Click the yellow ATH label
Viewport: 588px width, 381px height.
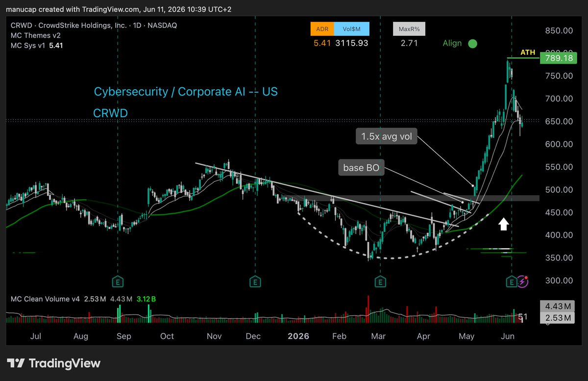pyautogui.click(x=527, y=52)
